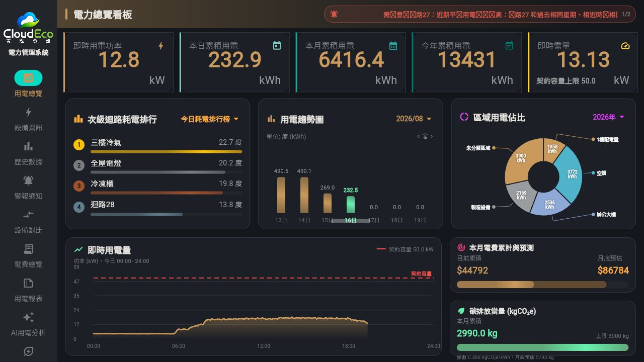Image resolution: width=644 pixels, height=362 pixels.
Task: Click the 本月電費 cumulative progress bar
Action: (x=543, y=285)
